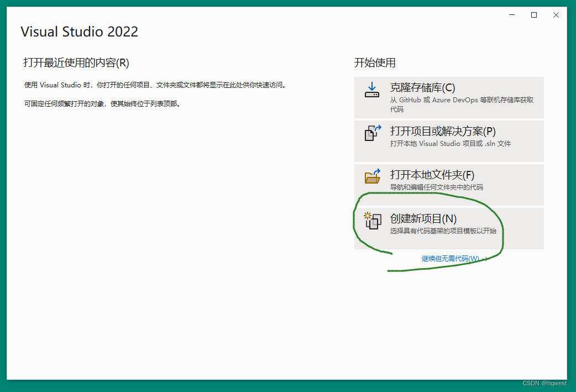The image size is (576, 392).
Task: Click the open project or solution icon
Action: [373, 133]
